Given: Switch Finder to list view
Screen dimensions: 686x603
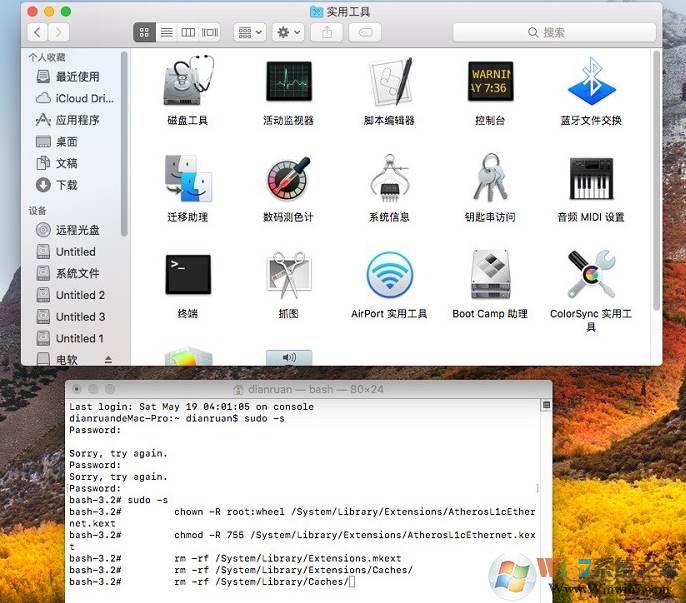Looking at the screenshot, I should (x=166, y=32).
